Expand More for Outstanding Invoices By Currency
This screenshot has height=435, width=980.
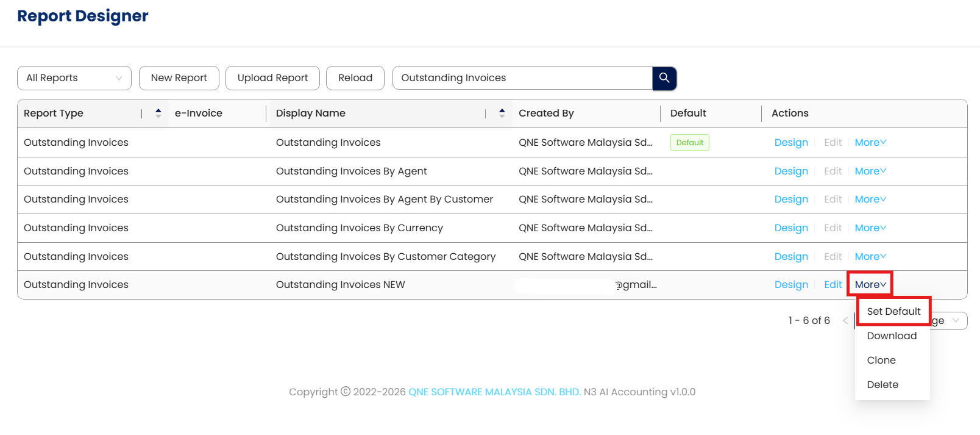tap(870, 228)
